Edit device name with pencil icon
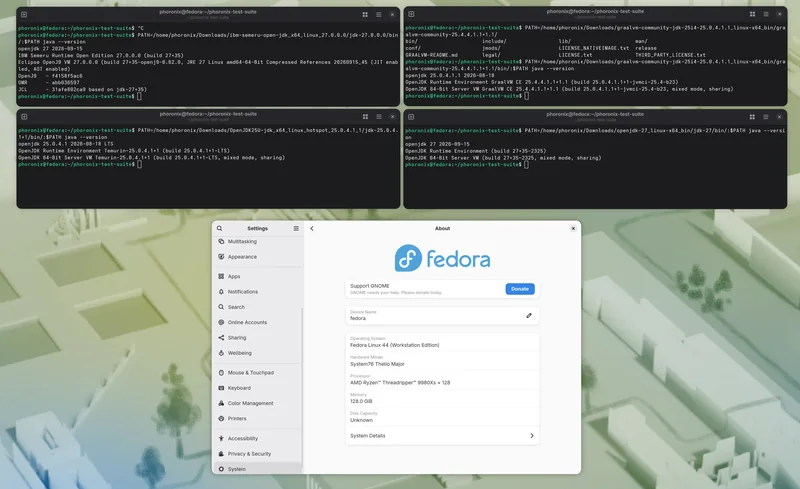The height and width of the screenshot is (489, 800). [529, 315]
